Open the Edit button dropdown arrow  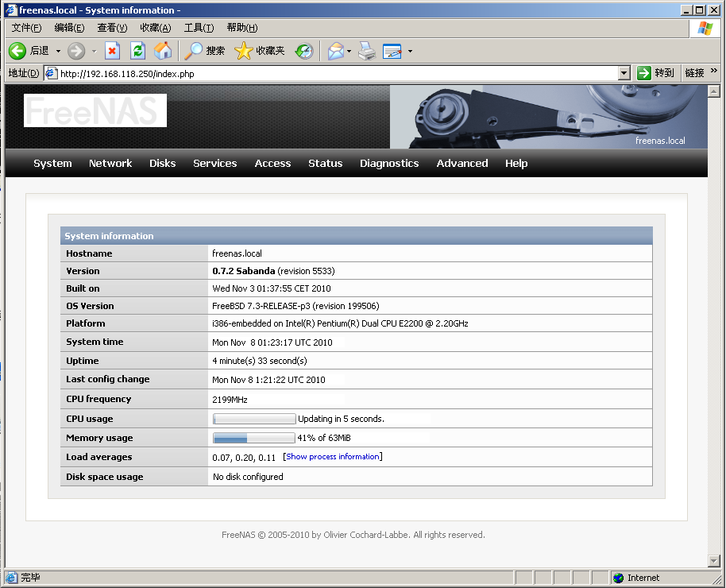point(410,51)
